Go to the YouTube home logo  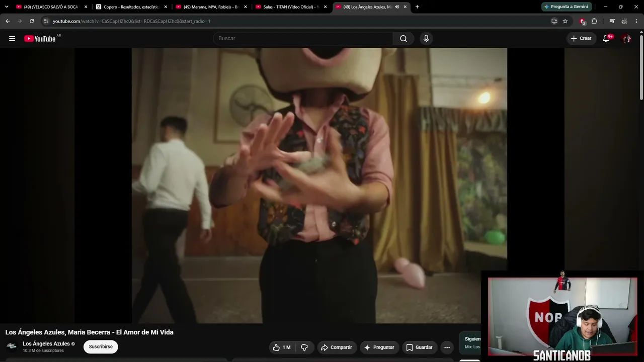tap(40, 39)
